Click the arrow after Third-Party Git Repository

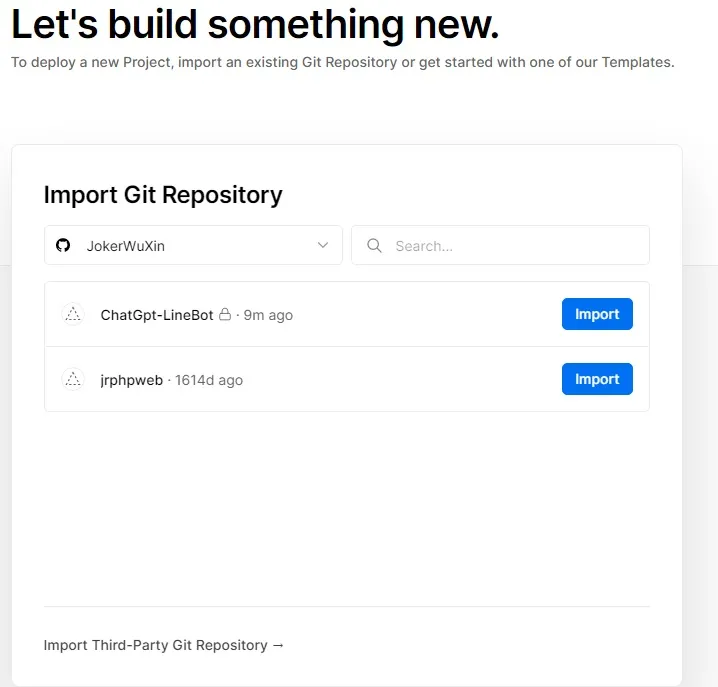(278, 645)
